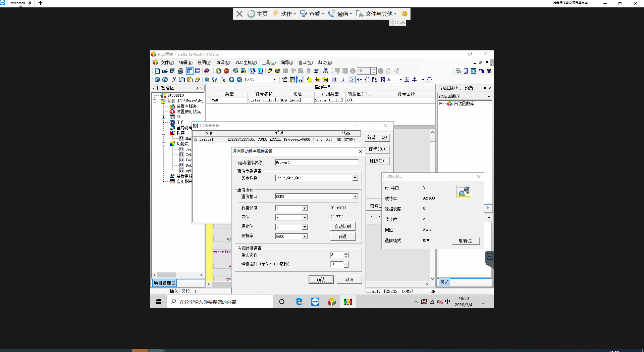
Task: Click 删除(D) button in COMMGR
Action: click(377, 161)
